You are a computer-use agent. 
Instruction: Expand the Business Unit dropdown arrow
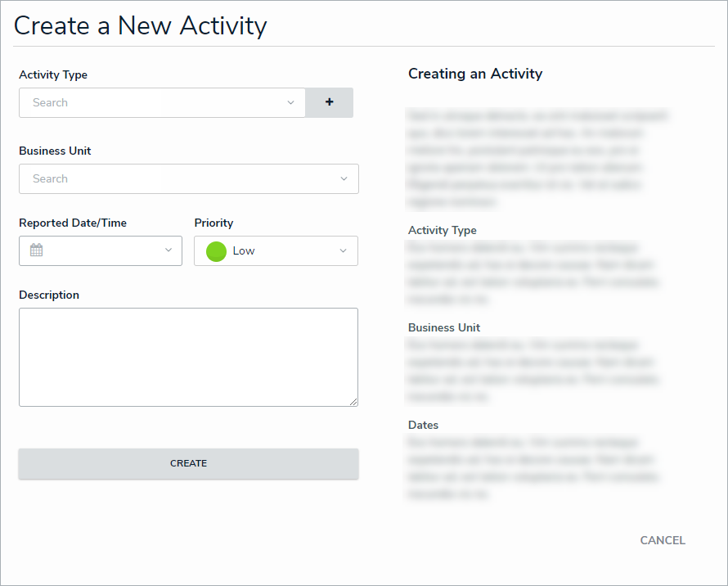pyautogui.click(x=344, y=179)
